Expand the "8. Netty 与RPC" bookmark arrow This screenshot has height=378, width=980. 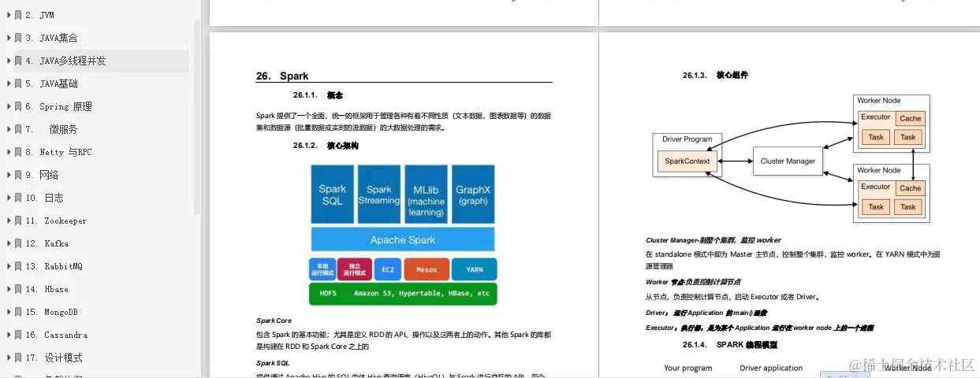[x=9, y=152]
